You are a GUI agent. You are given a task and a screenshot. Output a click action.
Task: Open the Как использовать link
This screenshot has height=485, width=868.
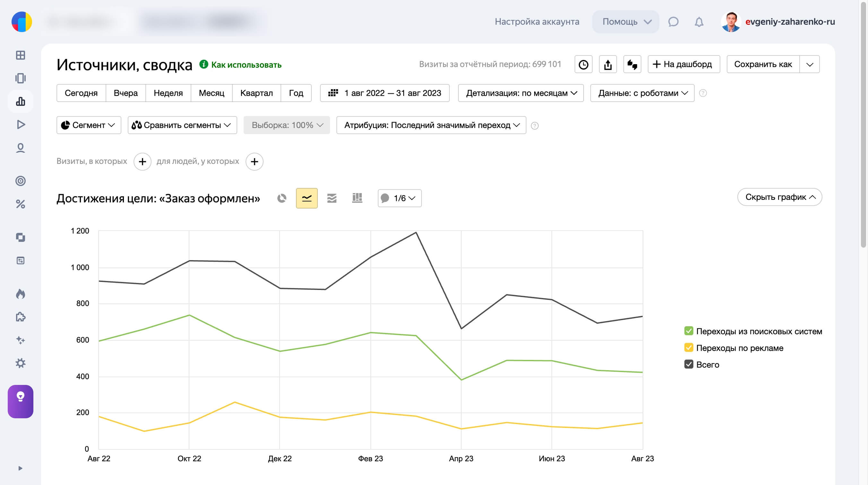click(x=246, y=65)
